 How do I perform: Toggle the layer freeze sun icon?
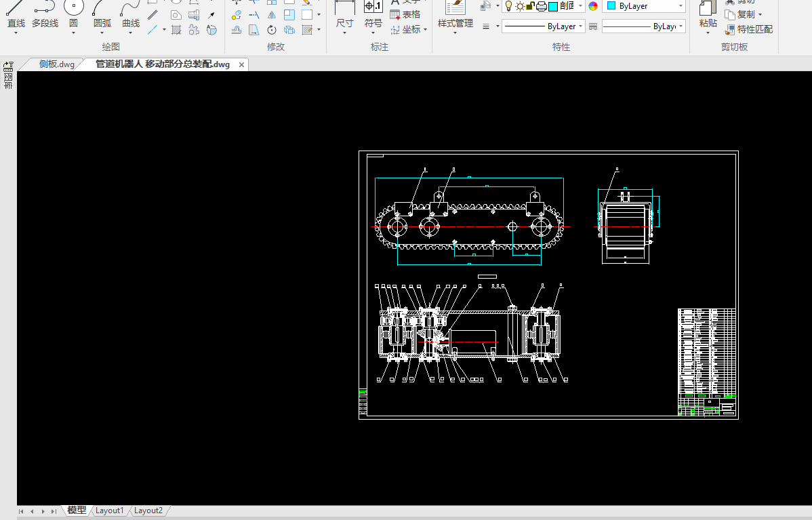click(520, 6)
